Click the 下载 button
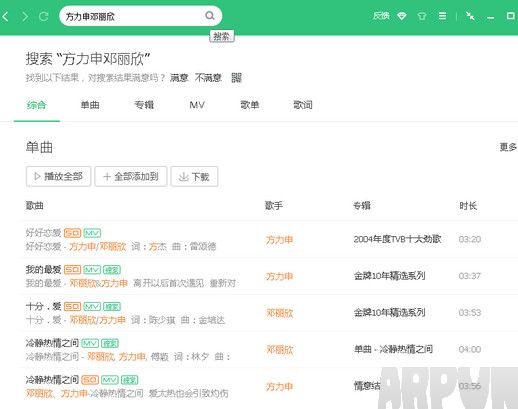The width and height of the screenshot is (518, 409). coord(194,176)
